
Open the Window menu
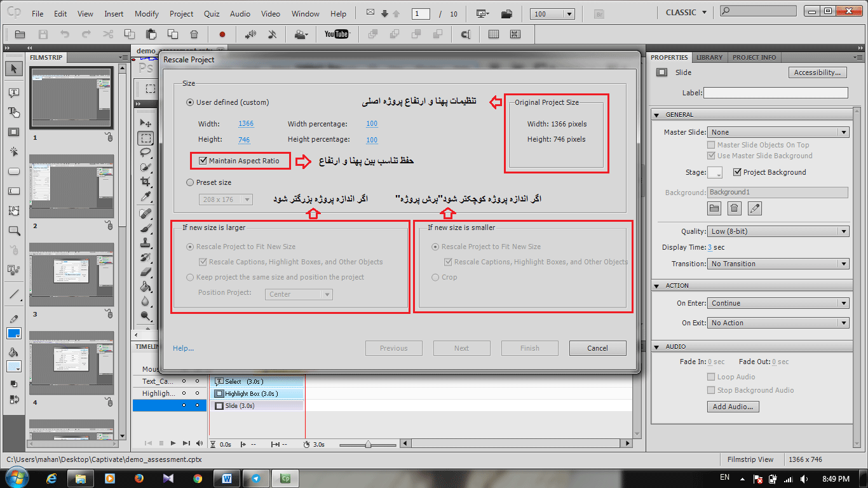[x=306, y=13]
